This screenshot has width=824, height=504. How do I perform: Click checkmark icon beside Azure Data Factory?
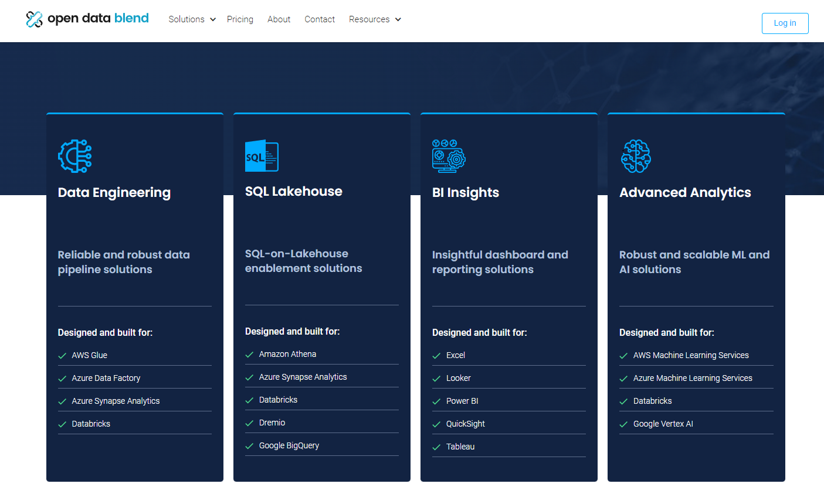click(x=62, y=379)
